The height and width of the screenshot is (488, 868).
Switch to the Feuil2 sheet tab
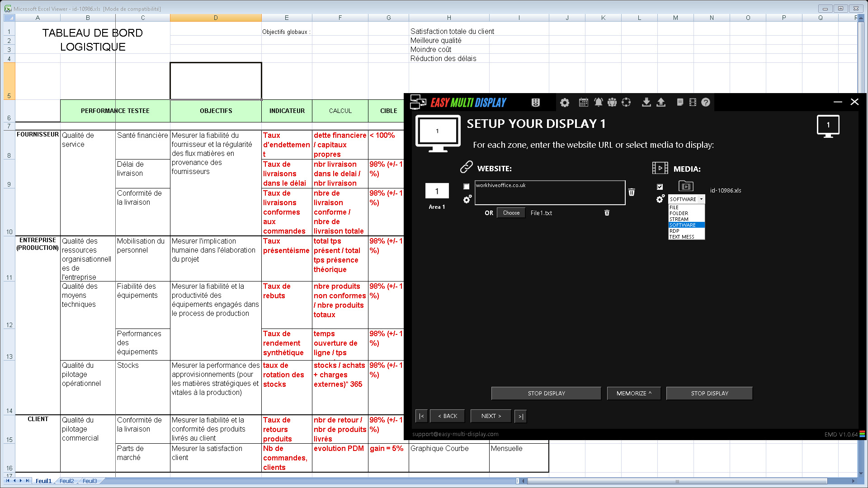pyautogui.click(x=67, y=481)
